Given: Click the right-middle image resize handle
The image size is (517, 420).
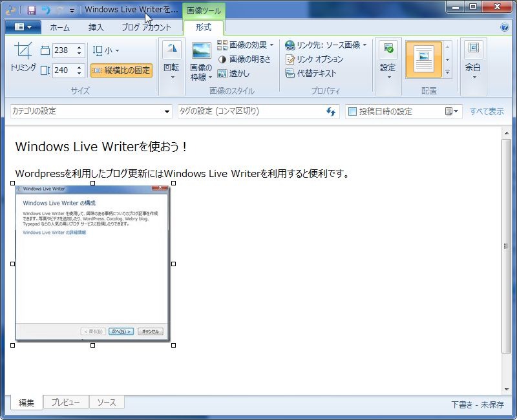Looking at the screenshot, I should tap(173, 264).
